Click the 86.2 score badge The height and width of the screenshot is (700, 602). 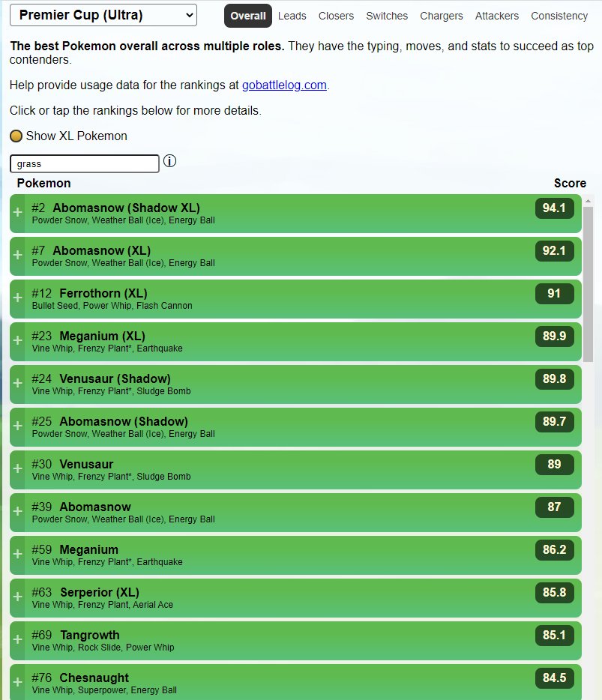[x=554, y=550]
